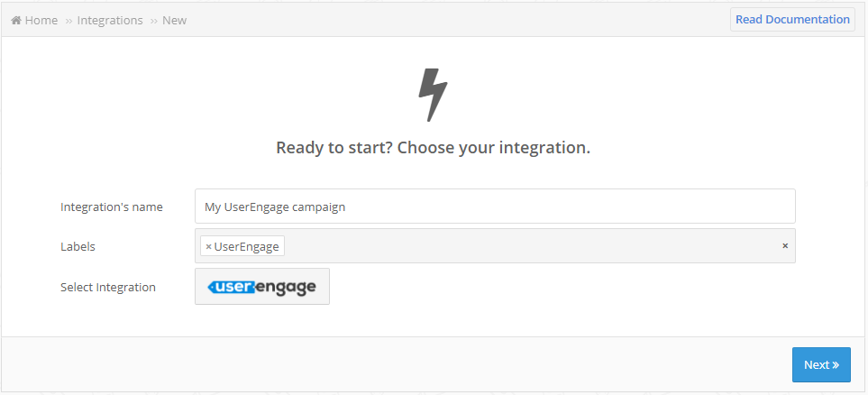The height and width of the screenshot is (395, 868).
Task: Click the double chevron on Next
Action: tap(836, 365)
